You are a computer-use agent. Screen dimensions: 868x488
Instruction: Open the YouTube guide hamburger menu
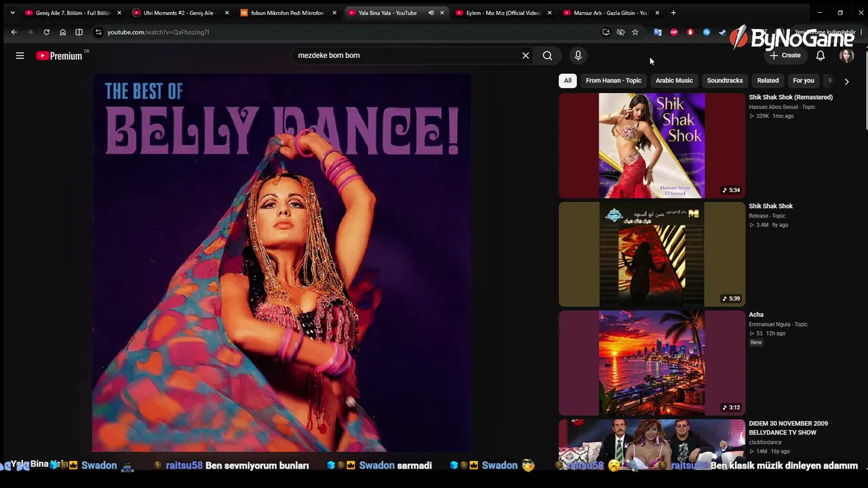click(x=20, y=56)
